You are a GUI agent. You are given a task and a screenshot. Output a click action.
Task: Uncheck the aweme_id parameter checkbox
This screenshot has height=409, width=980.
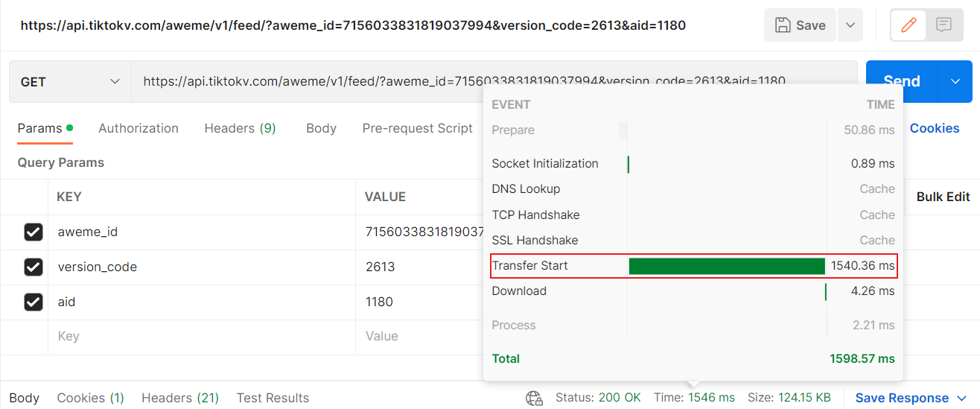(34, 232)
